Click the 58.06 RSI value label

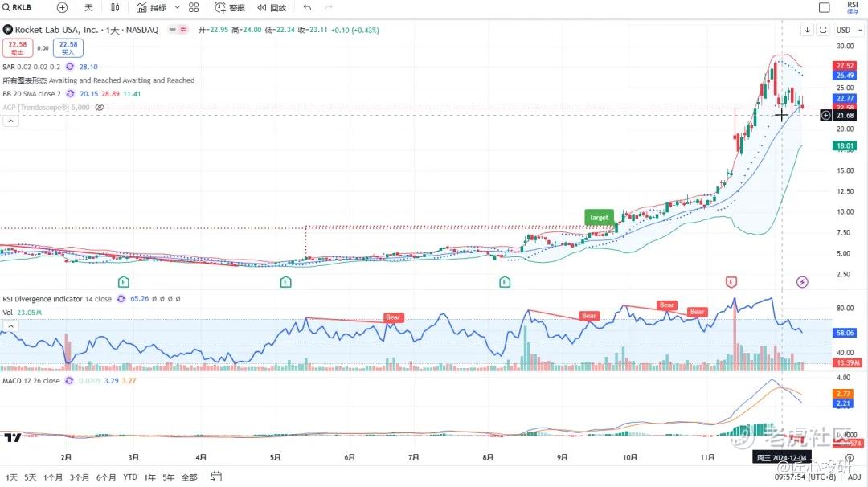pyautogui.click(x=845, y=333)
